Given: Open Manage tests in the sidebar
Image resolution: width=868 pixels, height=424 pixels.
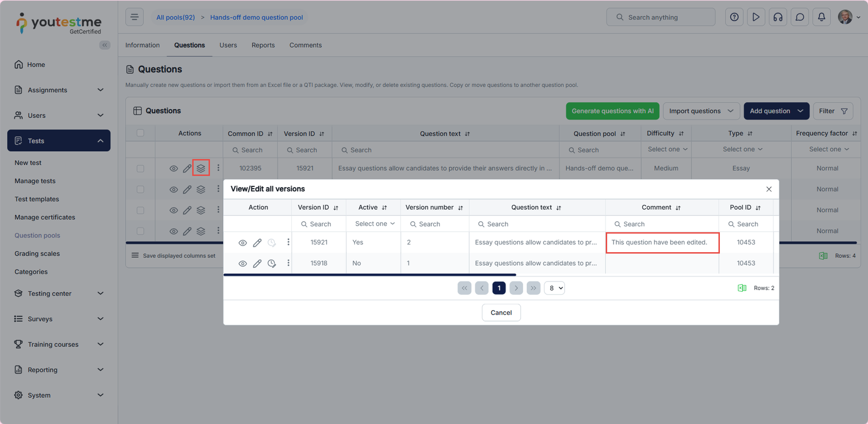Looking at the screenshot, I should [x=35, y=181].
